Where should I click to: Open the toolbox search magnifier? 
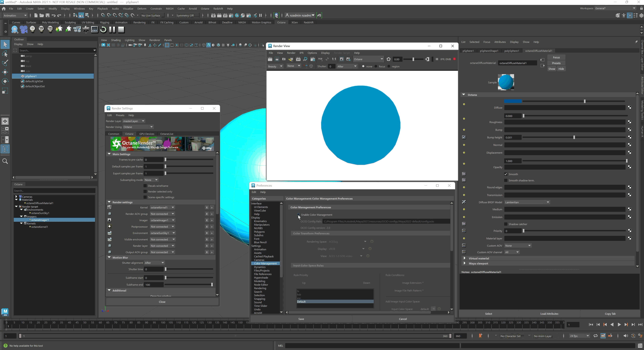click(5, 161)
